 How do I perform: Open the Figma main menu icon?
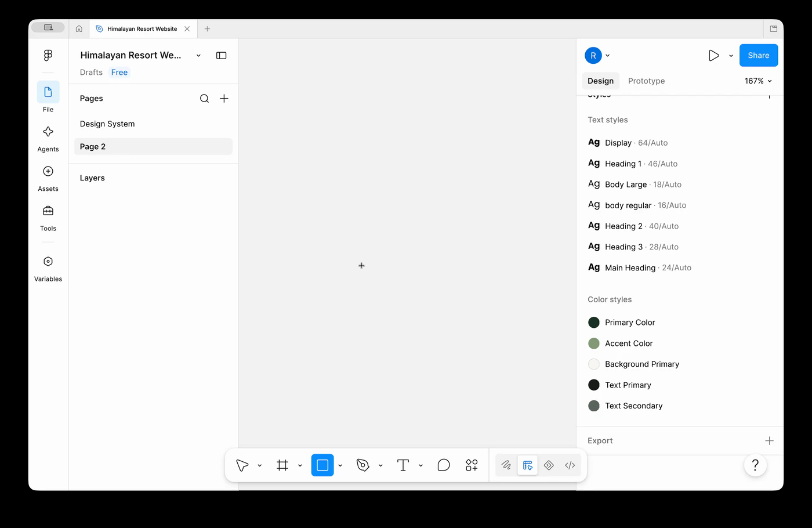pyautogui.click(x=48, y=55)
